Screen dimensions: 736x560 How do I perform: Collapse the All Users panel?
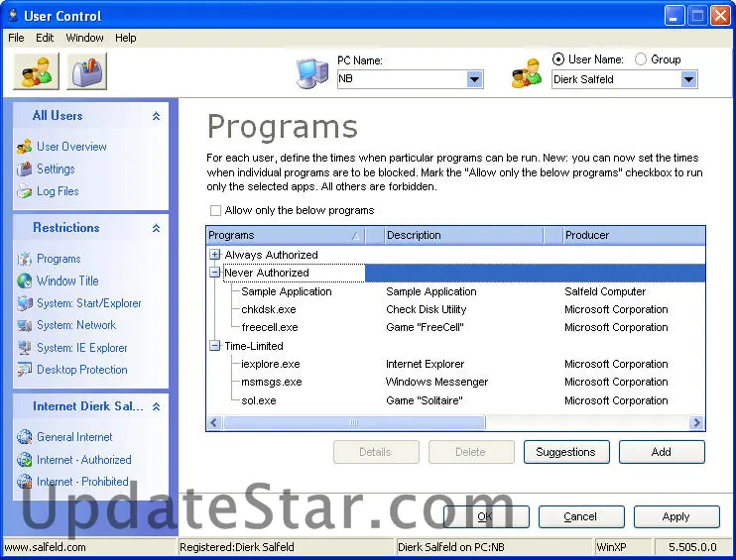pyautogui.click(x=157, y=116)
